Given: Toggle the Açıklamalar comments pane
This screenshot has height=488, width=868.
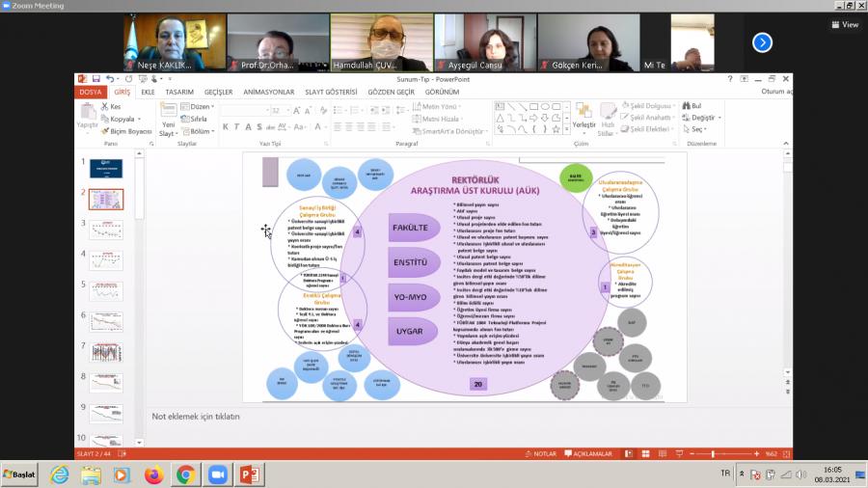Looking at the screenshot, I should click(587, 453).
